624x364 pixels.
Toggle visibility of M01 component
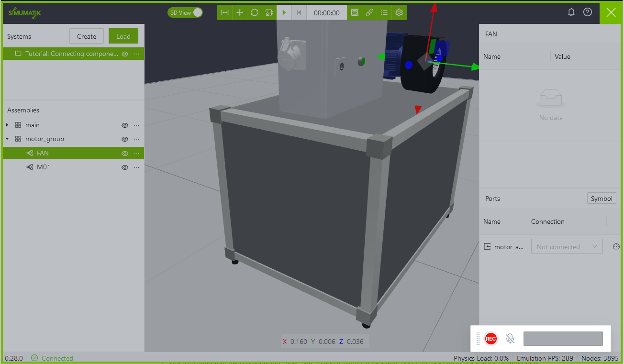click(125, 167)
